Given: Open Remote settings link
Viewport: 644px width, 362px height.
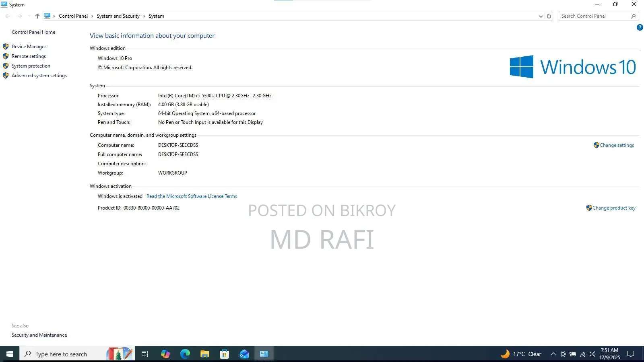Looking at the screenshot, I should coord(29,56).
